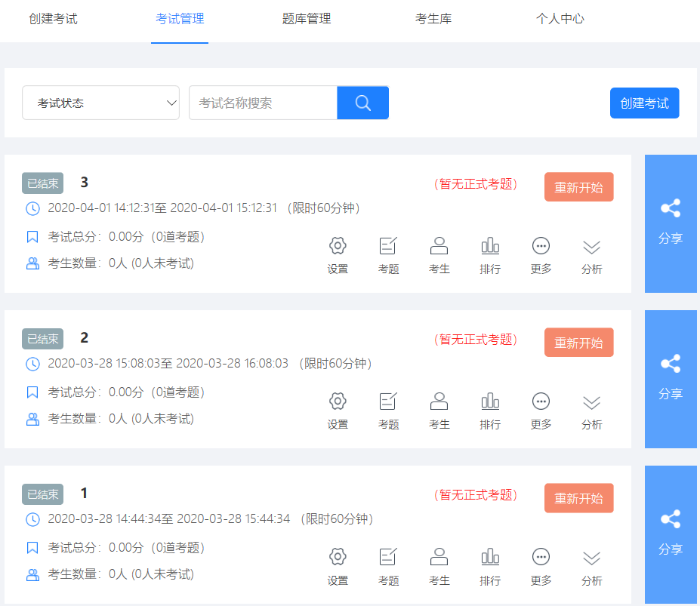
Task: Select the 考试管理 tab
Action: pos(180,19)
